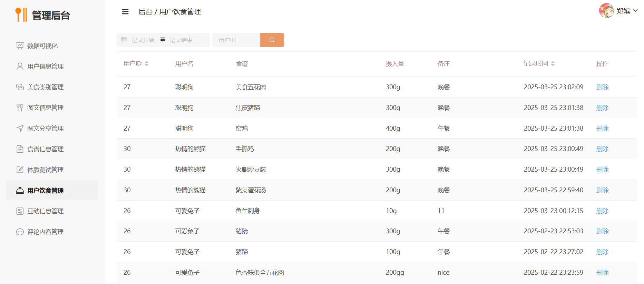Open the 图文分享管理 menu item
The image size is (644, 284).
(x=52, y=129)
